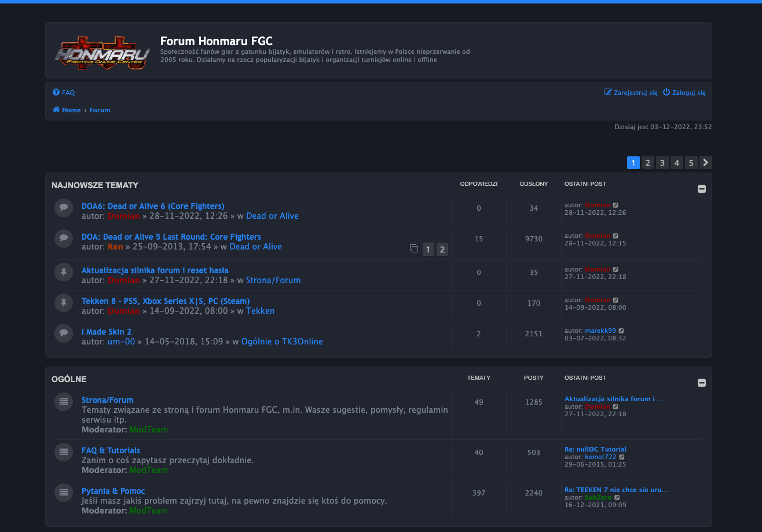
Task: Open ModTeam moderator link under Pytania & Pomoc
Action: (149, 511)
